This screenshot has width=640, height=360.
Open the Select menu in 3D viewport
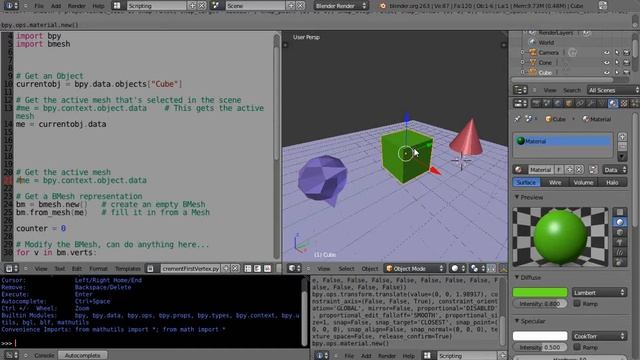pyautogui.click(x=346, y=268)
